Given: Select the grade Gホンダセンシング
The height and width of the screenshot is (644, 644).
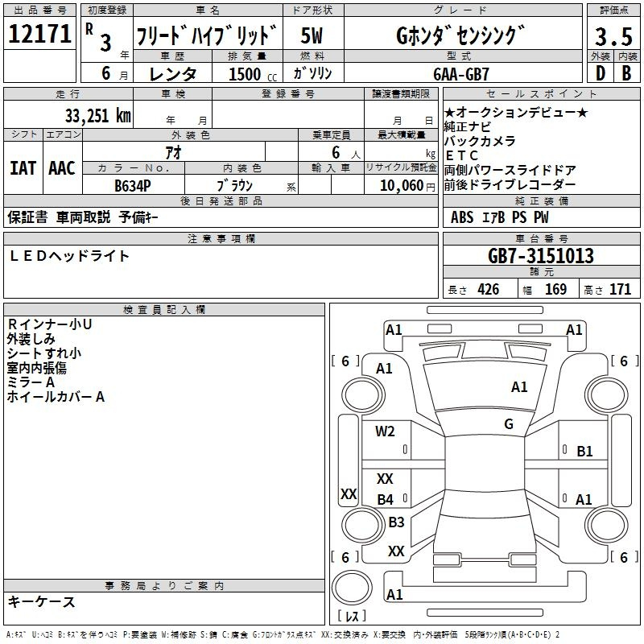Looking at the screenshot, I should [x=460, y=35].
